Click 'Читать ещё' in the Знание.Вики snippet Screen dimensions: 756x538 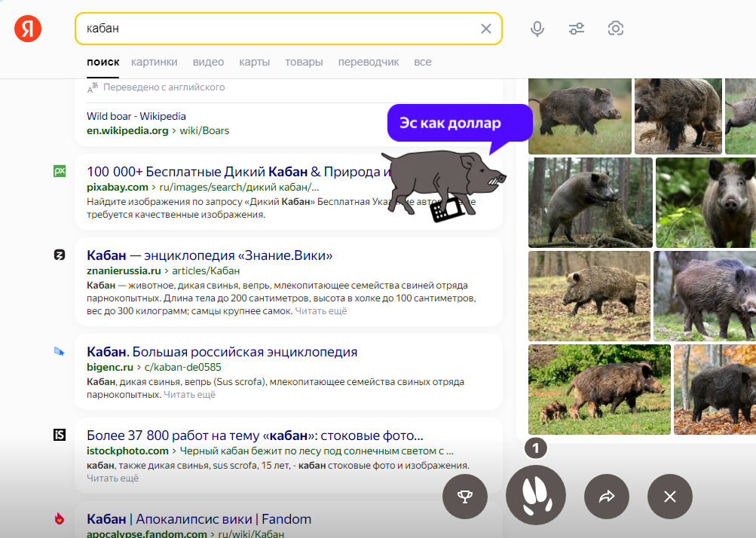click(x=320, y=311)
